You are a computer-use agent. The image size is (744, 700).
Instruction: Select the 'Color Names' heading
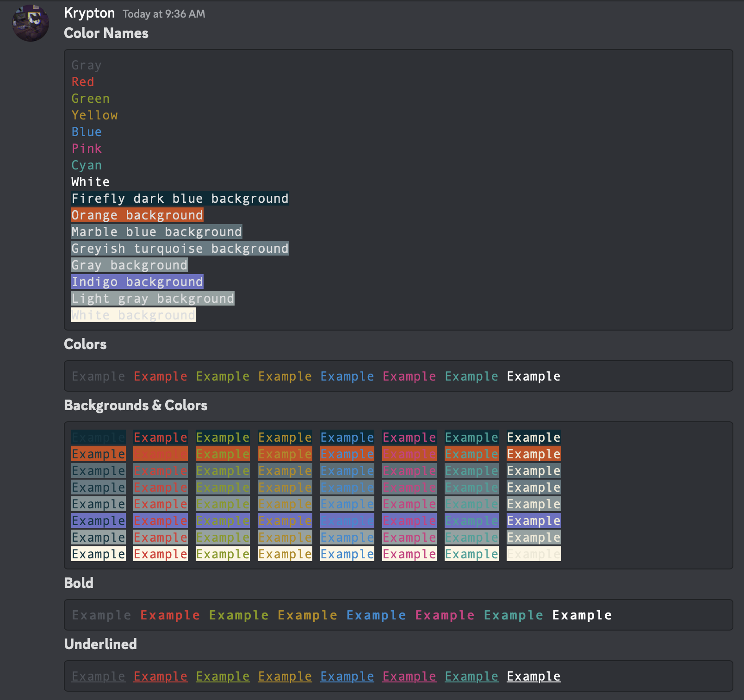point(106,33)
